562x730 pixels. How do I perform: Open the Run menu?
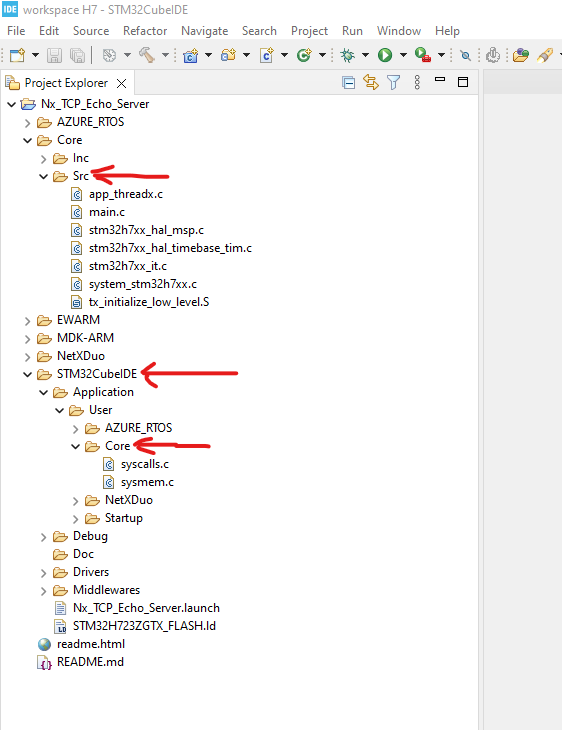pyautogui.click(x=352, y=31)
